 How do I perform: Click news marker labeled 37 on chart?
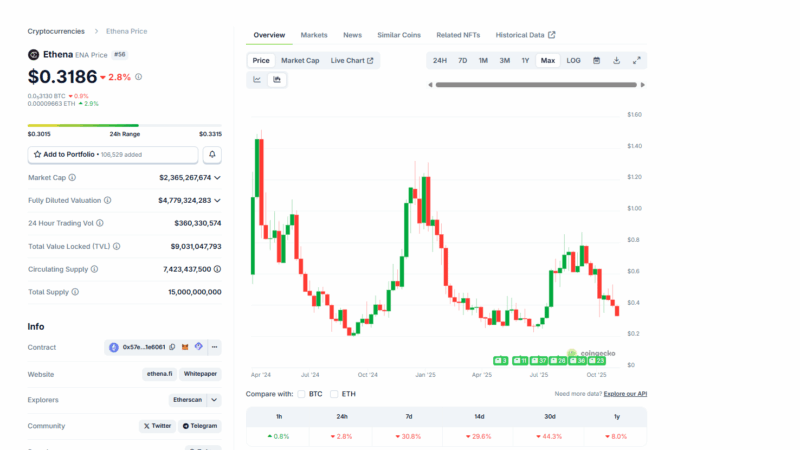pos(539,361)
